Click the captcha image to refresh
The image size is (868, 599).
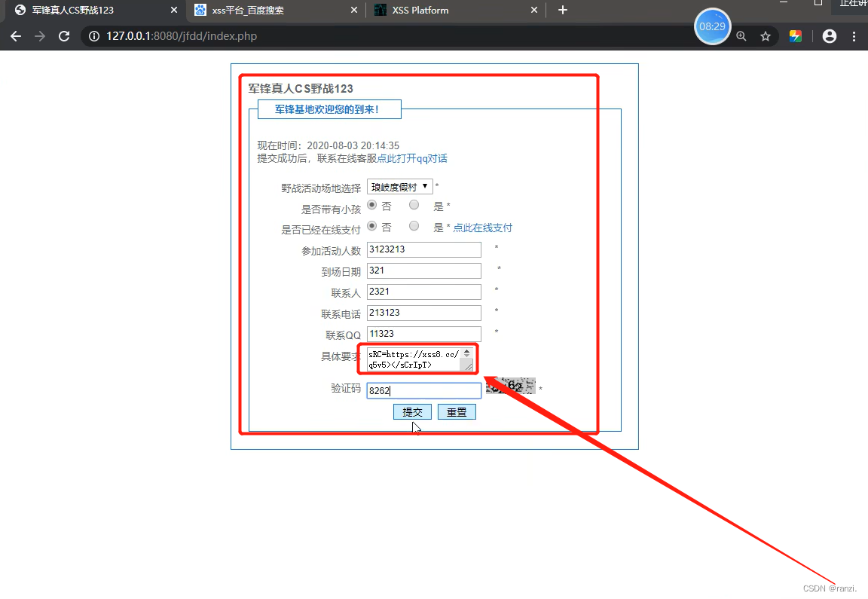point(510,386)
